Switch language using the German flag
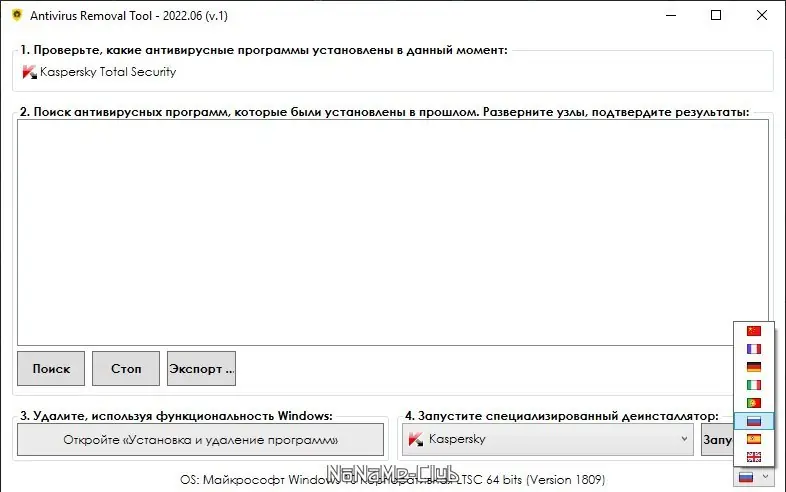 coord(753,367)
